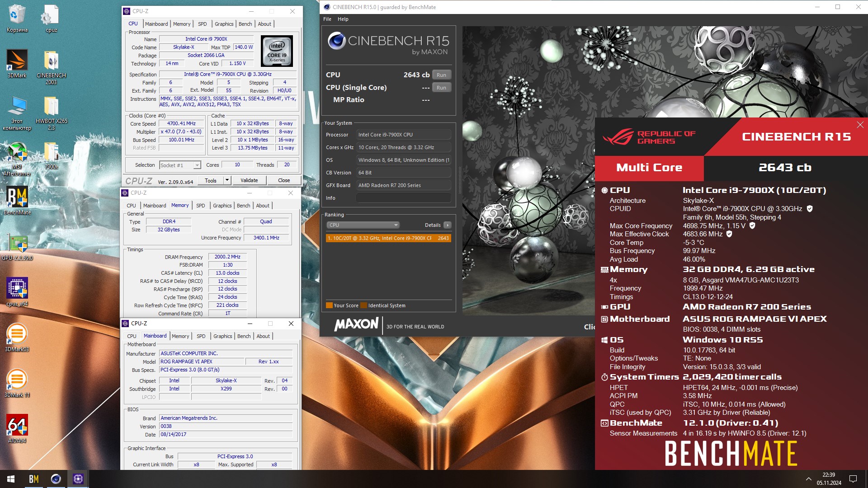Click the Intel Core i9 logo in CPU-Z

(x=277, y=52)
